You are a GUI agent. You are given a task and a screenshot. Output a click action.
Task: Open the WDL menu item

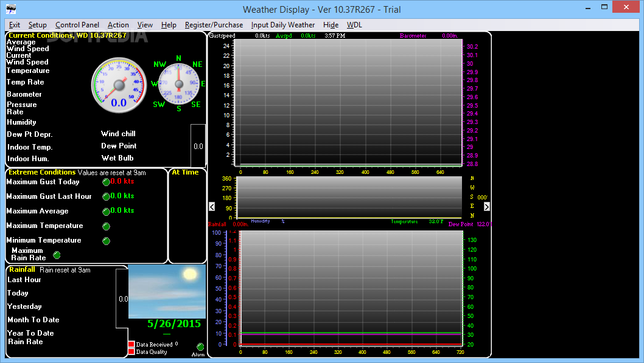click(x=354, y=25)
